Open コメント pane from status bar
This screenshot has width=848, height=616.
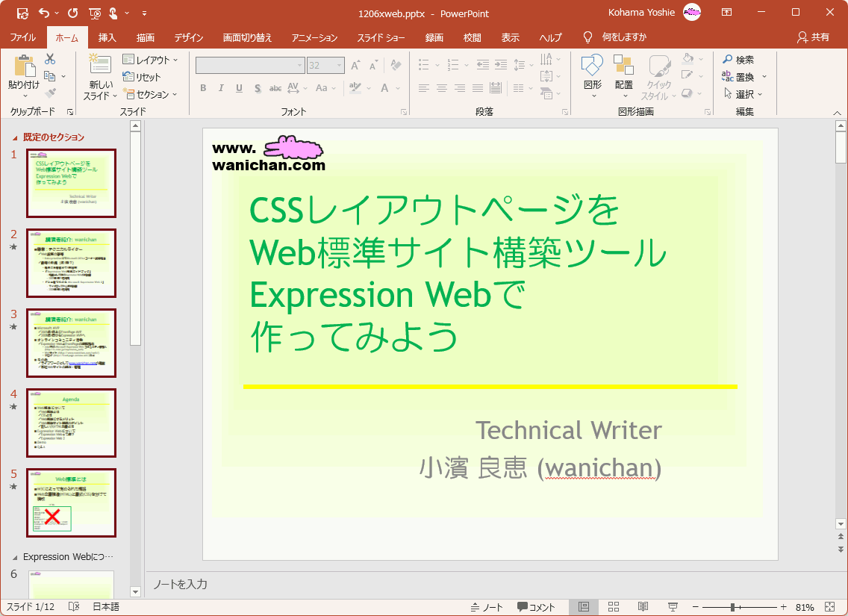(536, 607)
